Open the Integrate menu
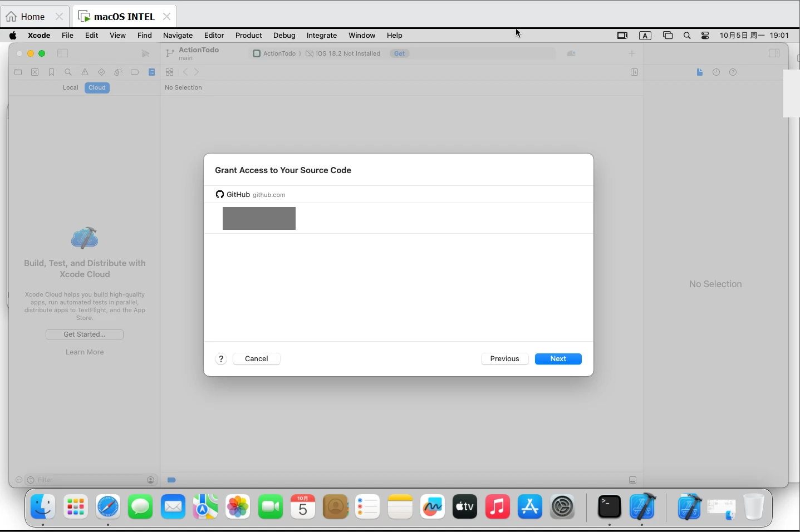The image size is (800, 532). coord(322,35)
